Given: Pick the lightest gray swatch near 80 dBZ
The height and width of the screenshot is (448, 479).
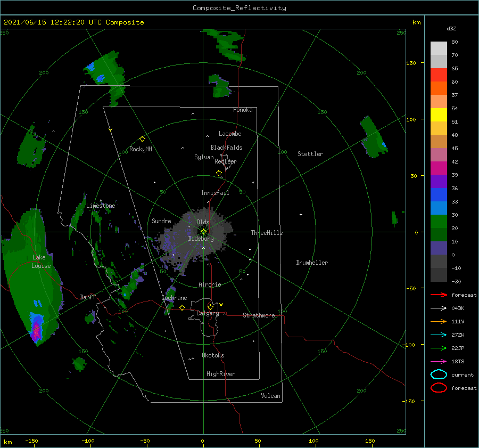Looking at the screenshot, I should (x=439, y=48).
